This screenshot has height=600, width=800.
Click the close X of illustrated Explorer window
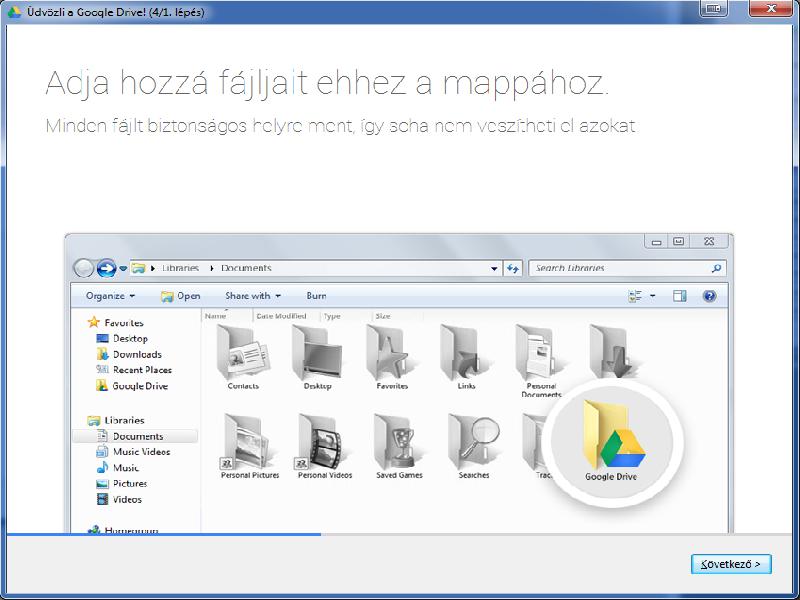(x=709, y=241)
